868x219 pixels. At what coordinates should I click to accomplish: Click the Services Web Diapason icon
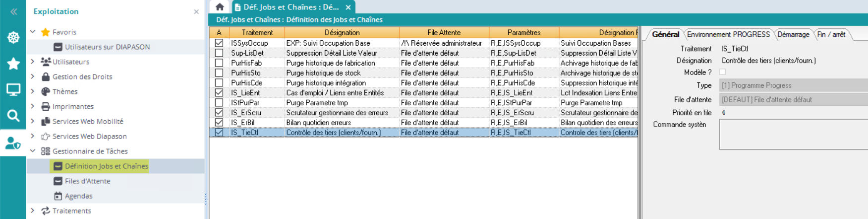click(46, 136)
